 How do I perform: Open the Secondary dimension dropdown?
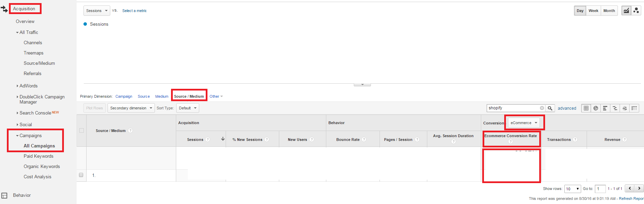click(131, 108)
